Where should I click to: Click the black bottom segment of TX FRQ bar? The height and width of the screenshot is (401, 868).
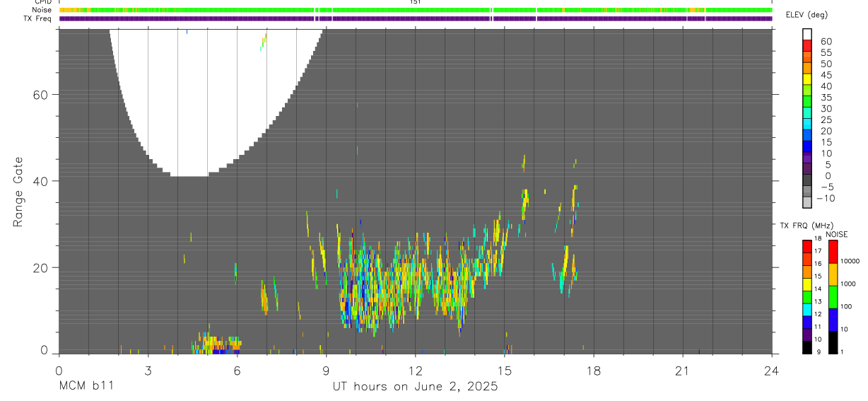(807, 347)
